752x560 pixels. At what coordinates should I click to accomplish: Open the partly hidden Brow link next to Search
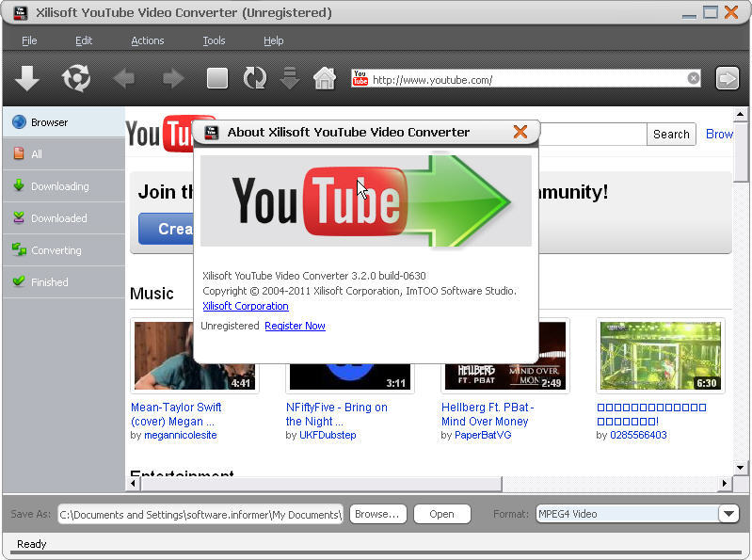coord(719,135)
